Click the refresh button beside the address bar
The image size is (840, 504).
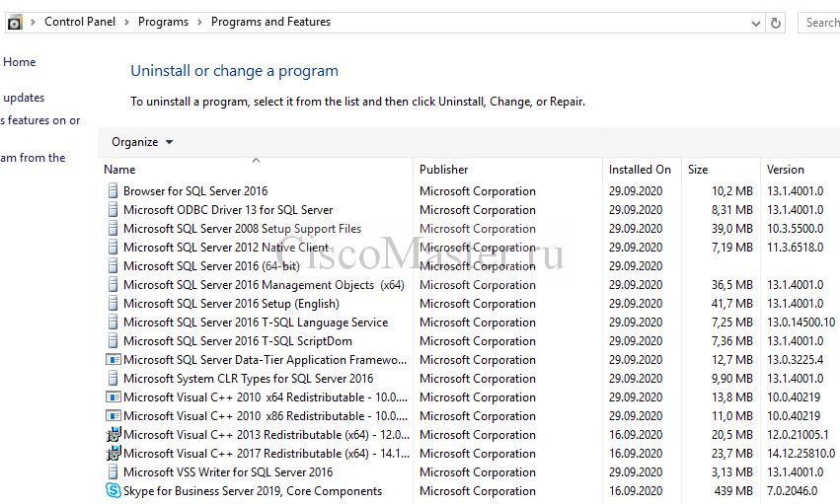point(775,23)
